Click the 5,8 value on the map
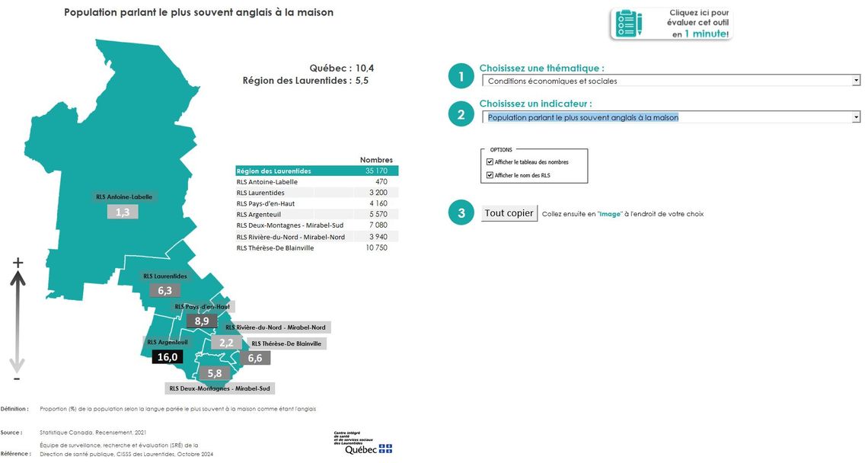The image size is (868, 463). (x=215, y=374)
